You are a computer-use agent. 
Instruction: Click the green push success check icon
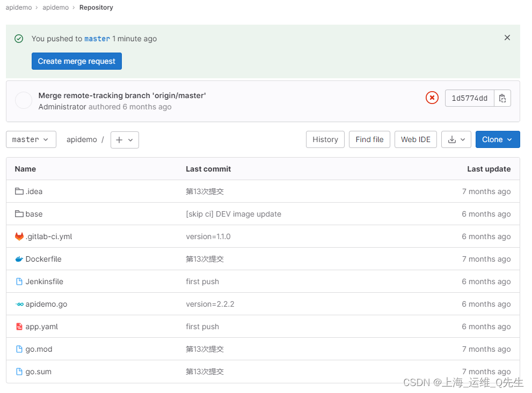(19, 39)
